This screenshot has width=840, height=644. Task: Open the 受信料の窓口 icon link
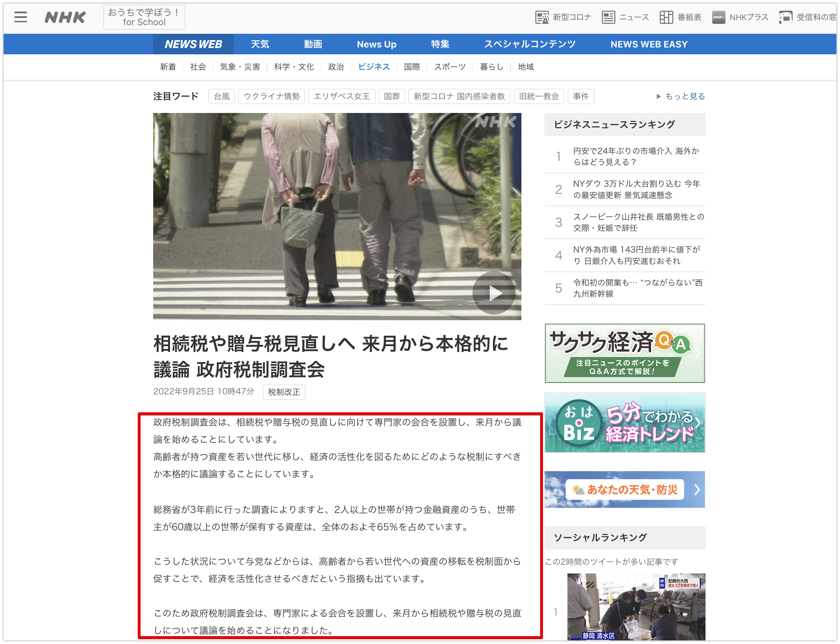(x=807, y=17)
